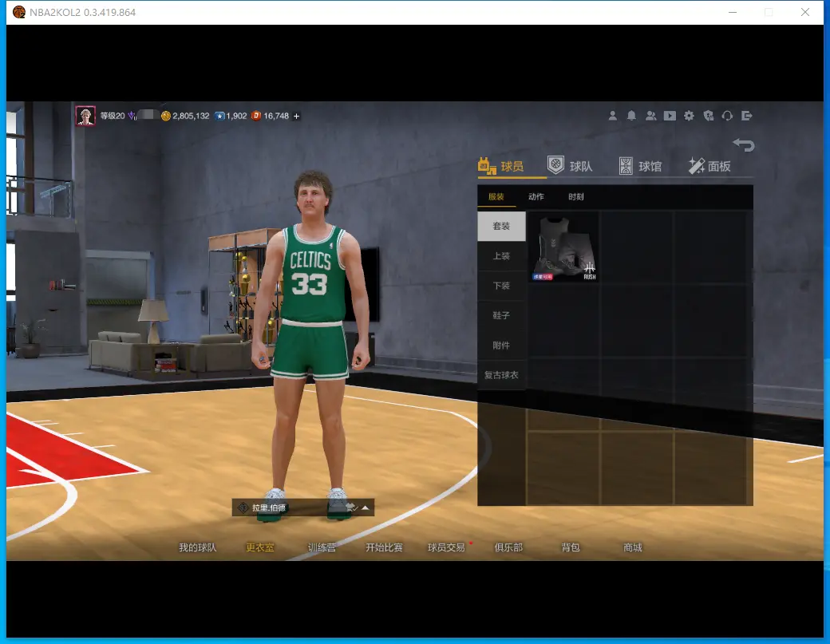Click the 1,902 points value
Screen dimensions: 830x644
point(236,116)
